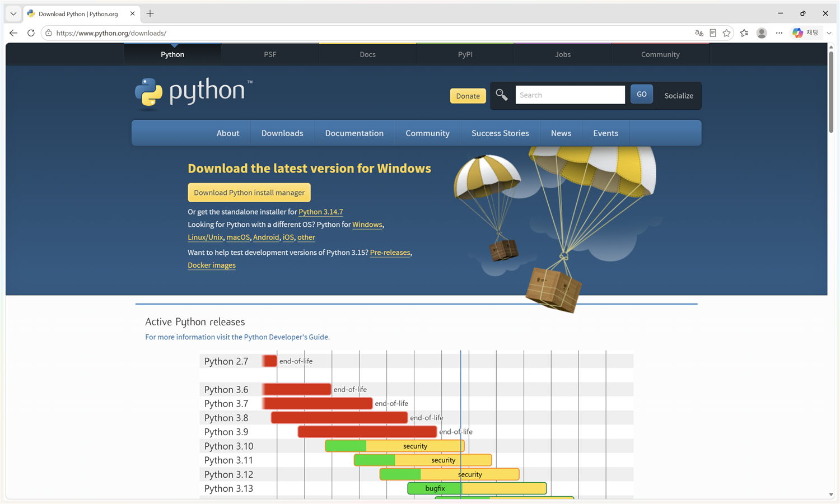Open the Docker images link
The height and width of the screenshot is (504, 840).
pos(212,265)
